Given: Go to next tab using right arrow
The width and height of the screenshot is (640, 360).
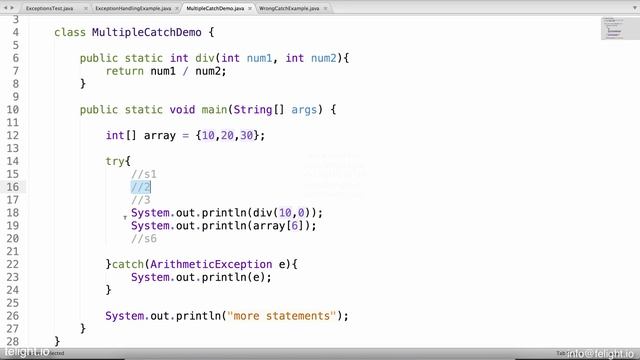Looking at the screenshot, I should pos(12,8).
